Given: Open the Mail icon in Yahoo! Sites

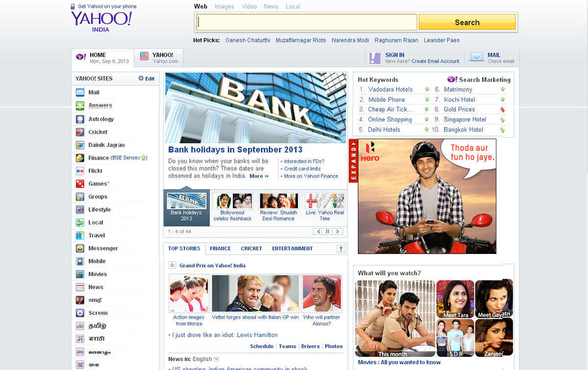Looking at the screenshot, I should [80, 92].
